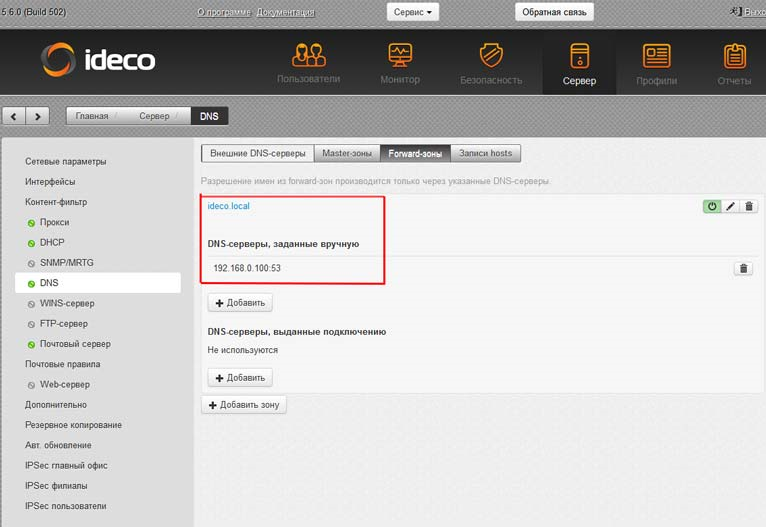Open the Внешние DNS-серверы tab

click(257, 153)
